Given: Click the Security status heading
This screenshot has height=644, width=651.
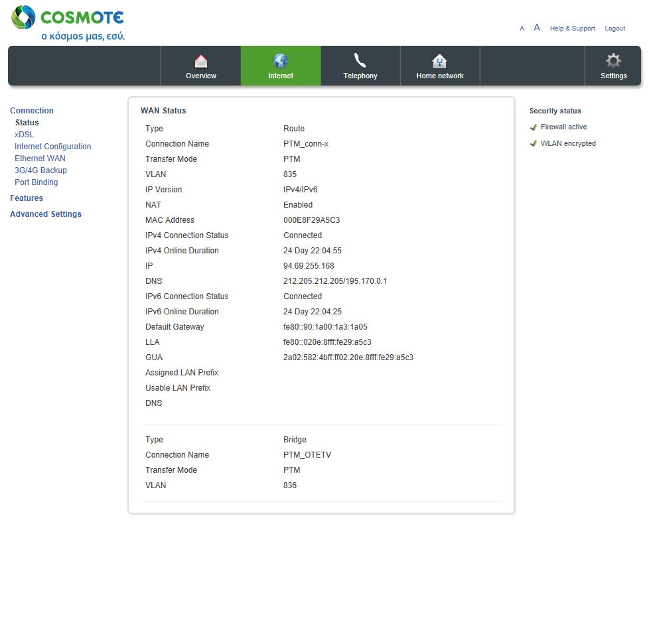Looking at the screenshot, I should (x=555, y=111).
